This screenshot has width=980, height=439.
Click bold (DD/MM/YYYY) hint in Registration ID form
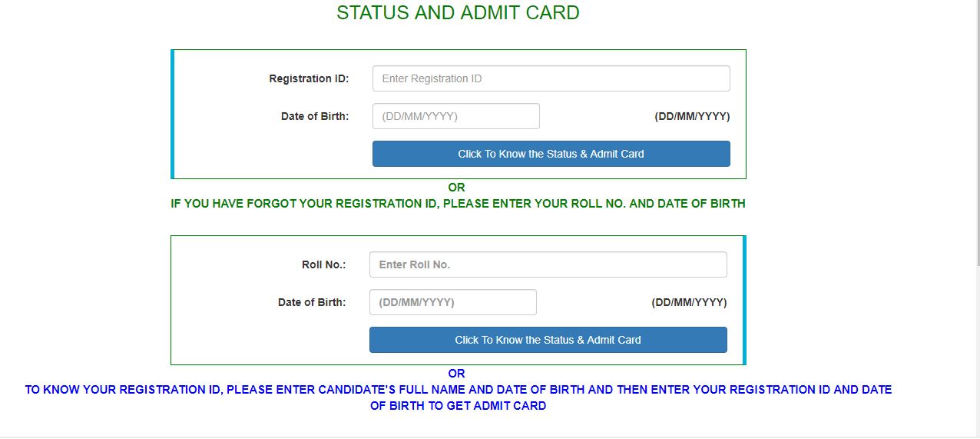[x=692, y=116]
